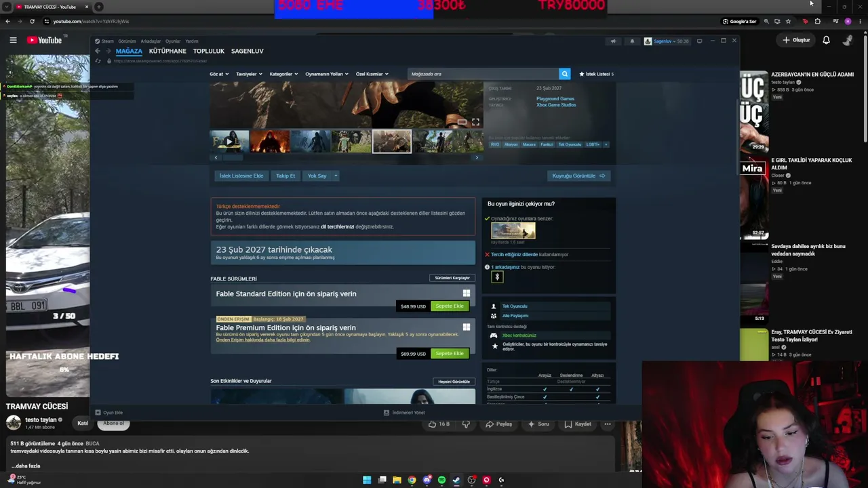Click the YouTube Oluştur create button
This screenshot has width=868, height=488.
(797, 40)
